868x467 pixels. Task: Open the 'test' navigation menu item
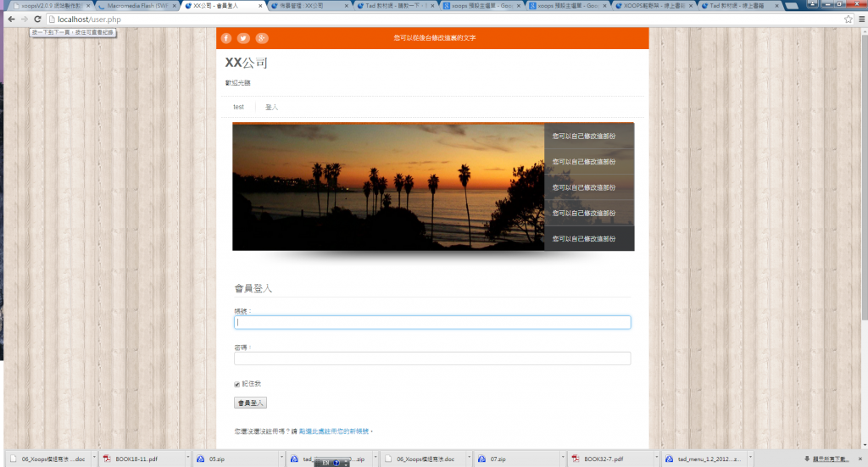[238, 107]
